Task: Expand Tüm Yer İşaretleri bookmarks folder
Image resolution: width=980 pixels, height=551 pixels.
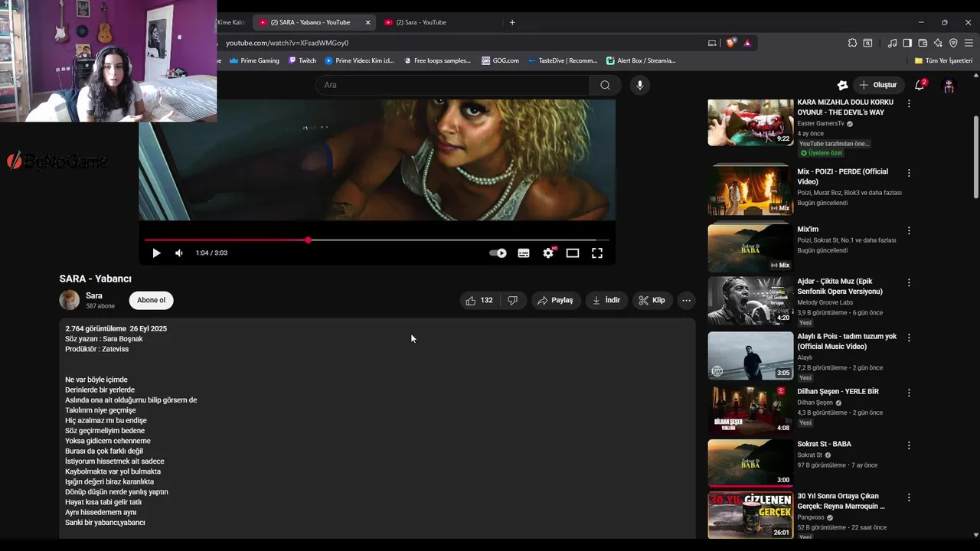Action: click(943, 60)
